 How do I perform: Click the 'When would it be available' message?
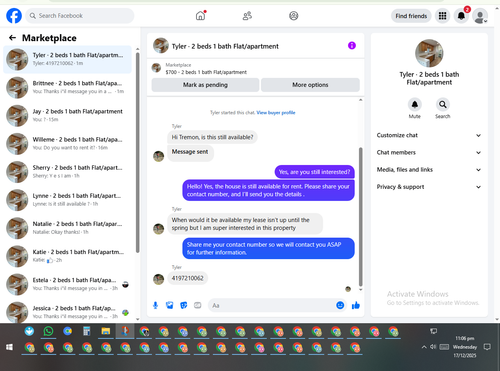(x=245, y=224)
